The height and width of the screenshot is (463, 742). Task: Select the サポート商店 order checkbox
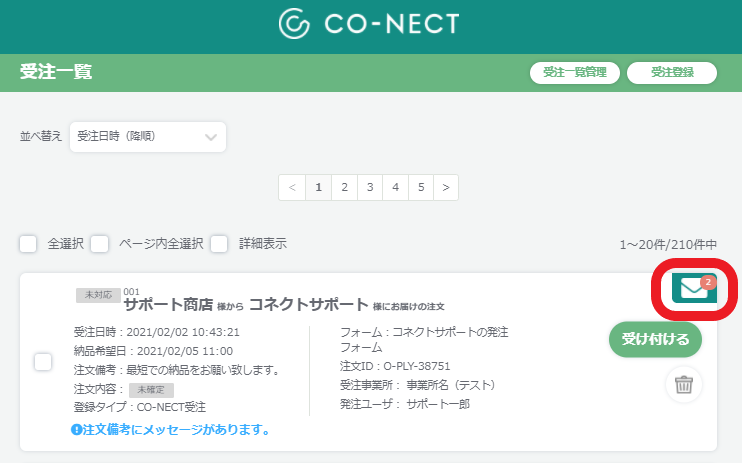click(43, 362)
